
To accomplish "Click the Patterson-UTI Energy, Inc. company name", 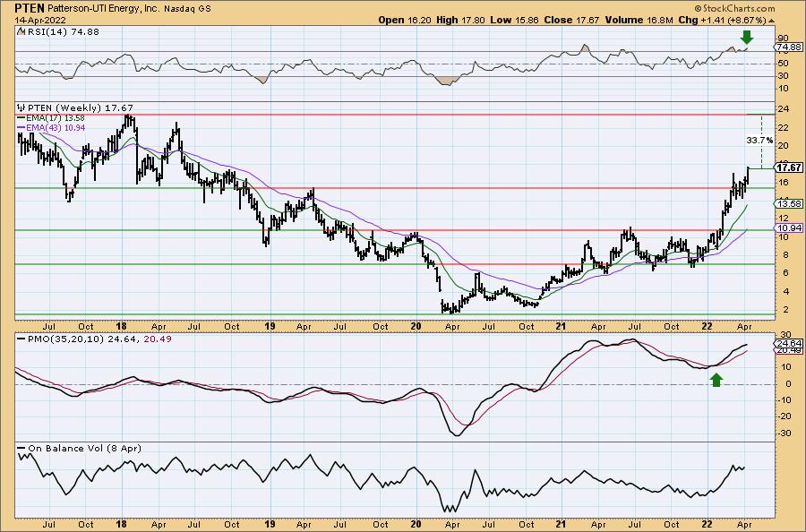I will tap(105, 9).
